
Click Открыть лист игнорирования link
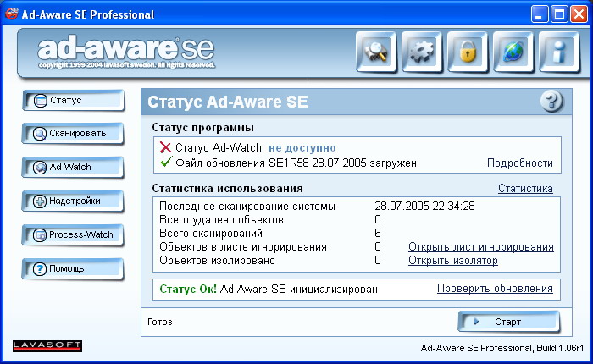click(480, 247)
